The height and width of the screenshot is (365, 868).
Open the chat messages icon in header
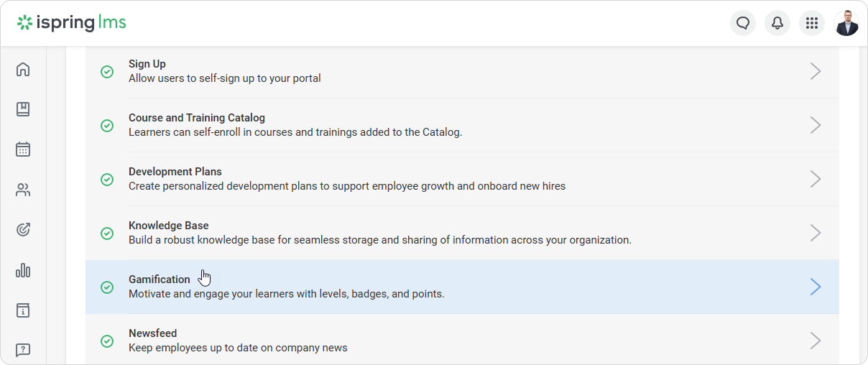pos(743,23)
